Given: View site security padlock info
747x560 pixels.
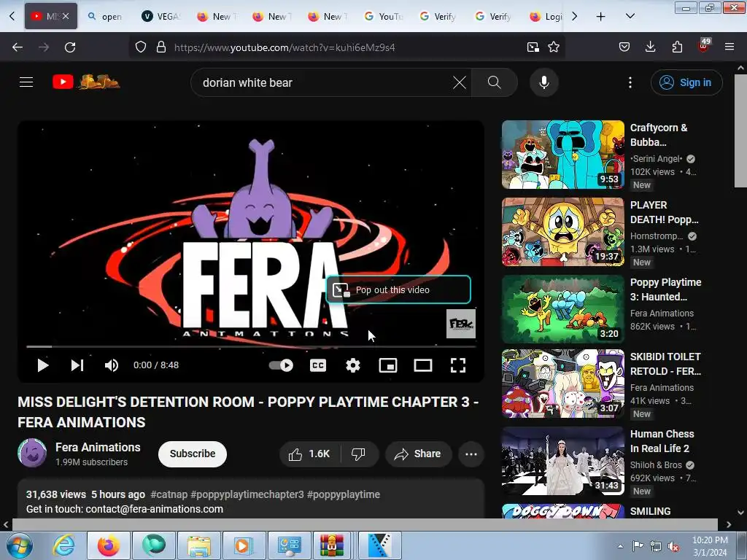Looking at the screenshot, I should (161, 47).
